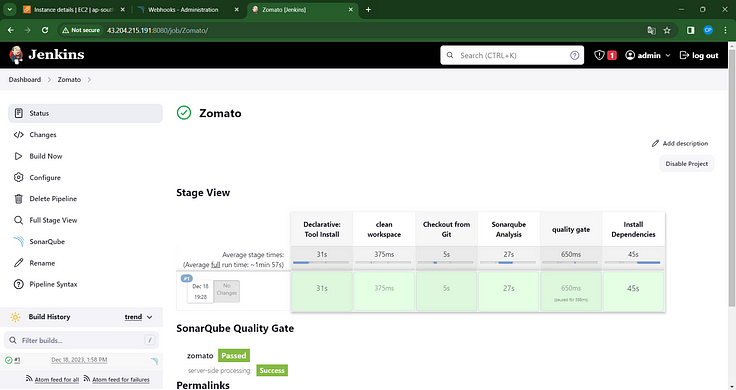Click the clean workspace 375ms stage cell
Screen dimensions: 736x390
(384, 291)
